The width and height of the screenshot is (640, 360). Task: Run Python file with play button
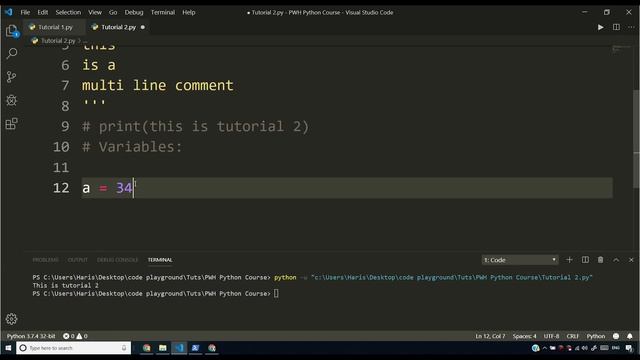pos(600,27)
